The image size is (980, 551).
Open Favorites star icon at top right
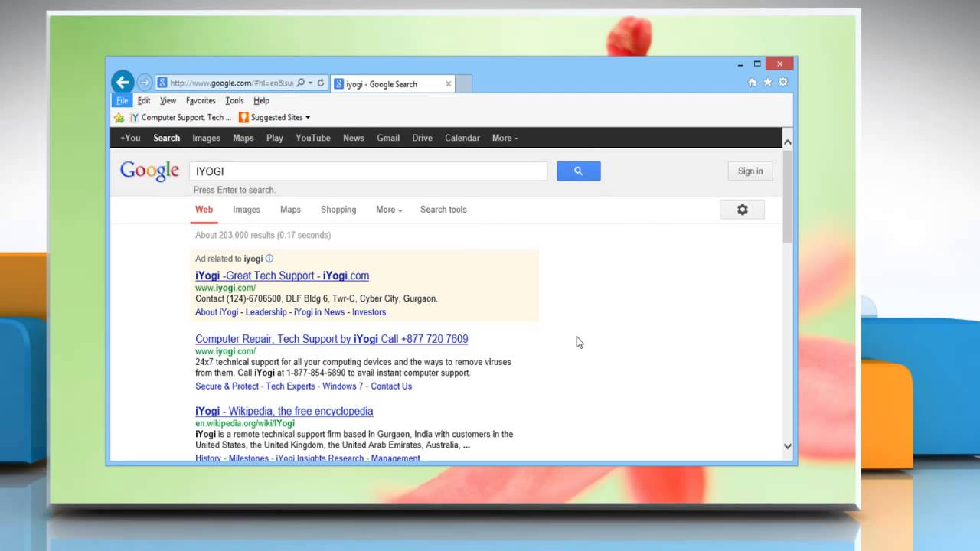coord(767,82)
